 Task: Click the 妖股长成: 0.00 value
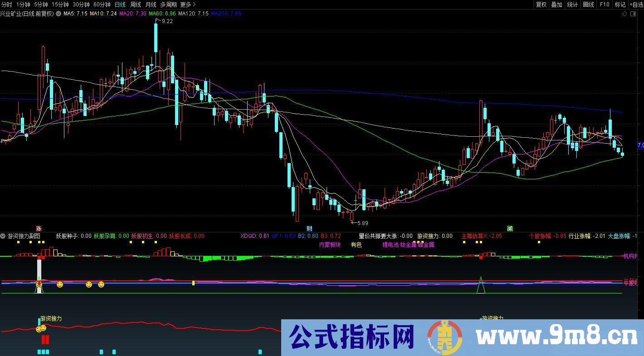(x=186, y=236)
